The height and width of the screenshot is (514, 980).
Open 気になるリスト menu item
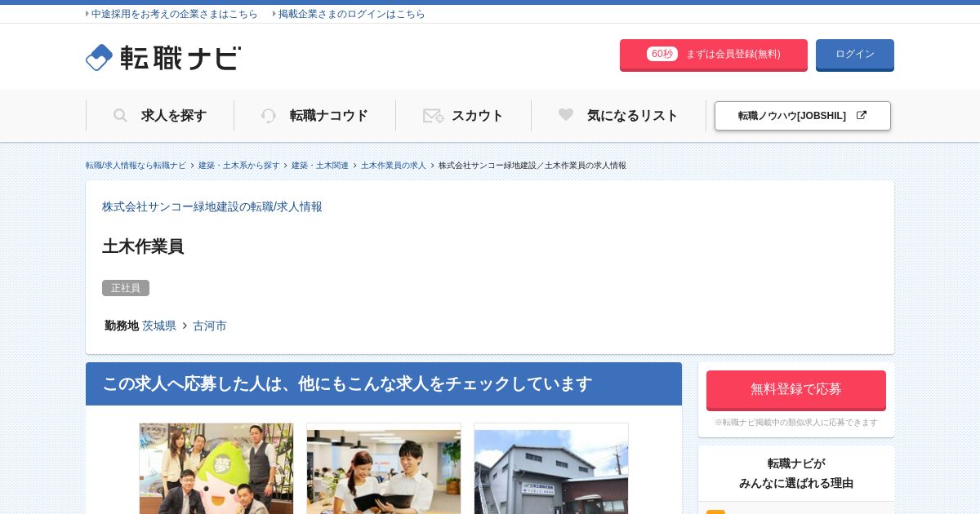pos(618,116)
